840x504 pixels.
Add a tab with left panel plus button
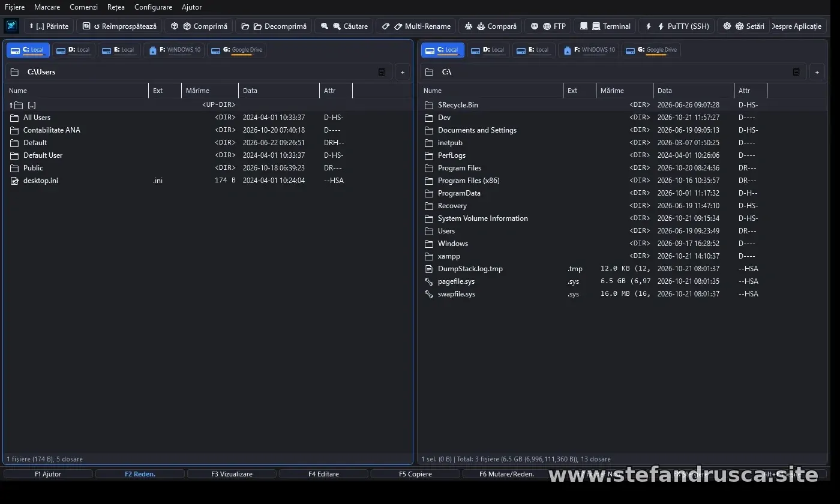pos(403,72)
